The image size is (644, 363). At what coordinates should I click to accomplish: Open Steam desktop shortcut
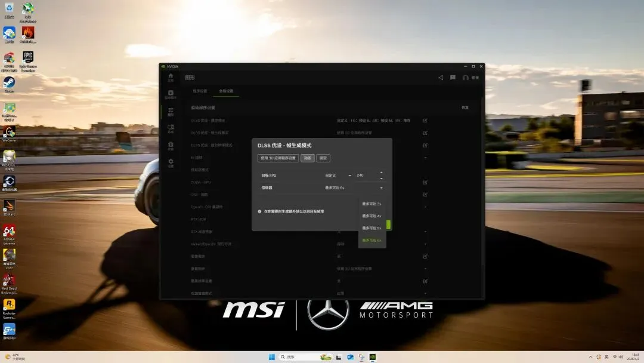coord(9,85)
